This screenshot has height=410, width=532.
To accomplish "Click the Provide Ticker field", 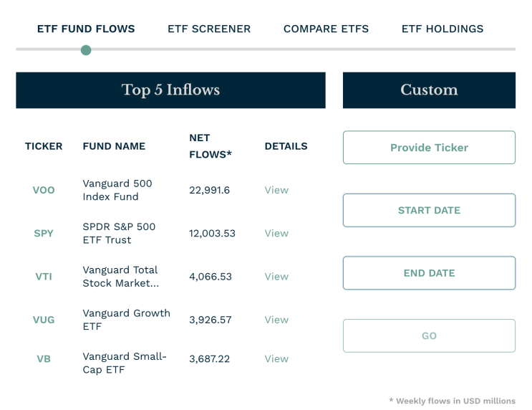I will coord(429,148).
